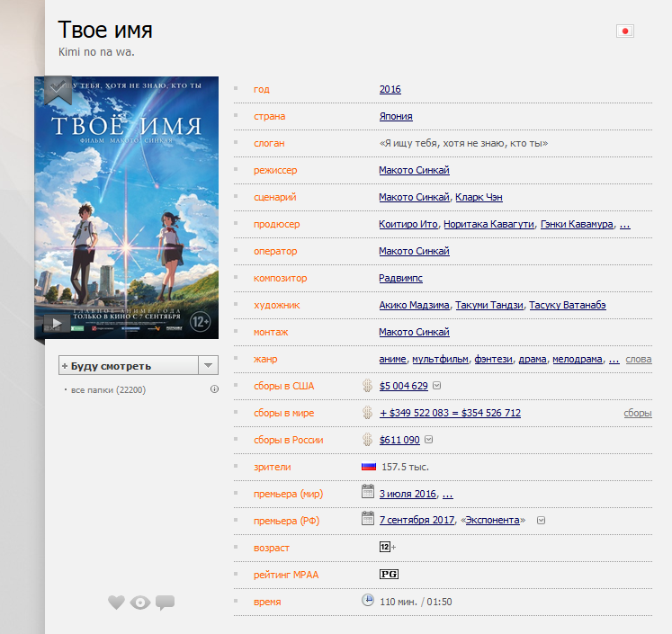This screenshot has height=634, width=672.
Task: Open the сборы link on the right
Action: coord(638,413)
